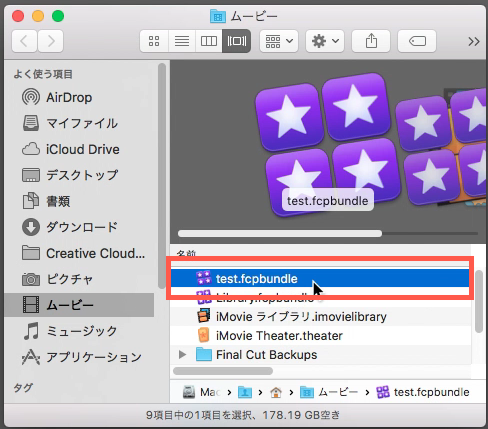Select the Final Cut Backups folder row
488x429 pixels.
321,354
